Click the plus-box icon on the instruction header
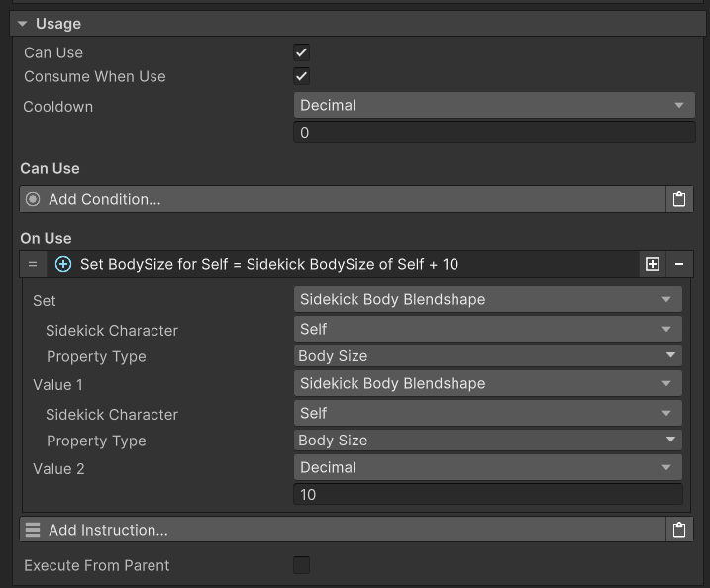The image size is (710, 588). 652,264
